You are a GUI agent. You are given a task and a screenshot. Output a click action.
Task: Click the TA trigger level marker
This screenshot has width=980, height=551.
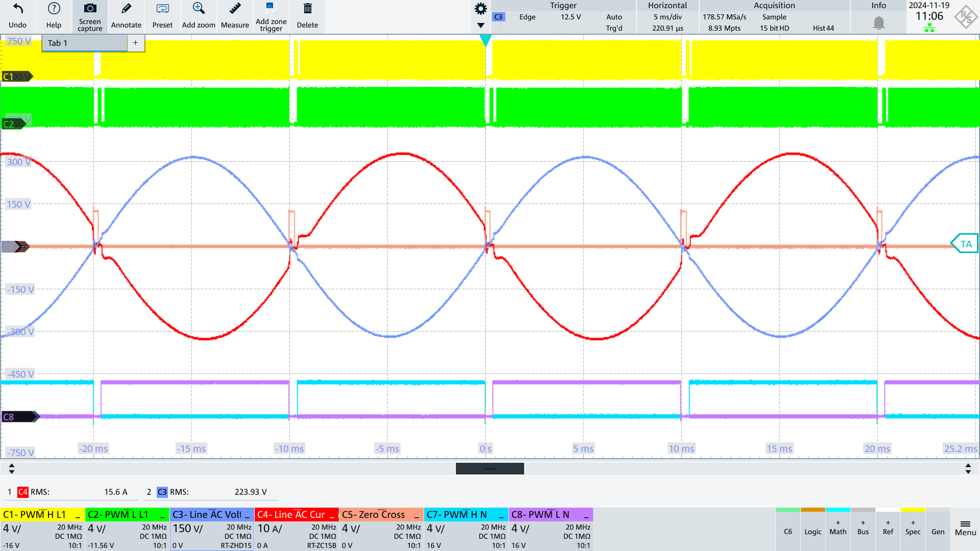964,244
